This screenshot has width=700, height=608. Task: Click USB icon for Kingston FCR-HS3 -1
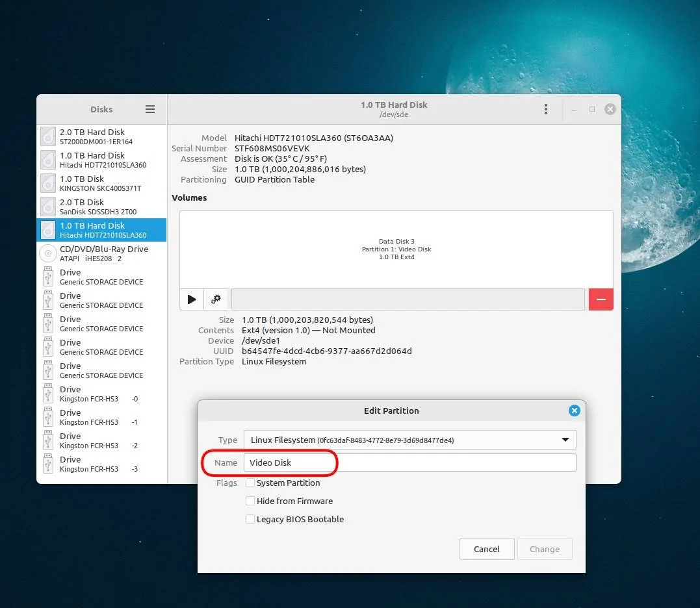pos(48,417)
